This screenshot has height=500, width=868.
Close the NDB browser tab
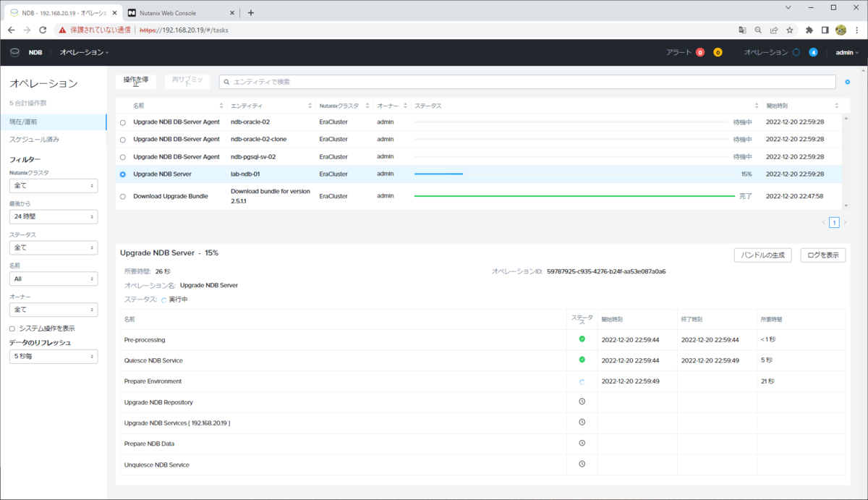113,12
